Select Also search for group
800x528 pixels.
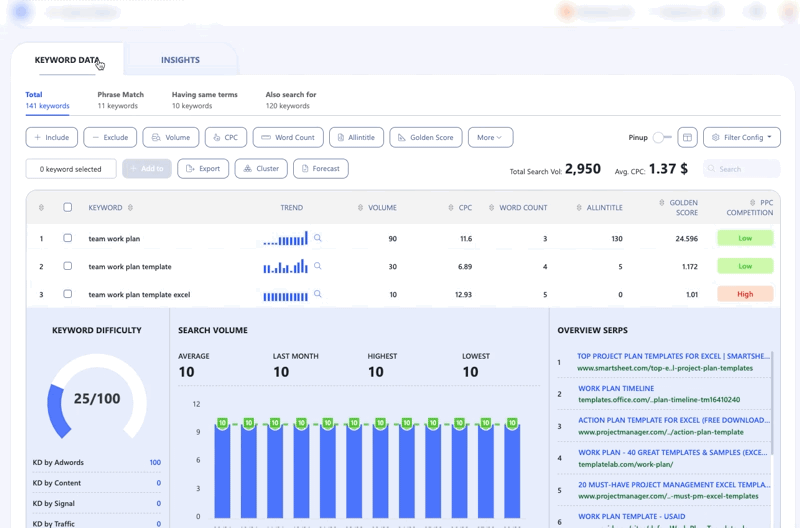coord(291,100)
